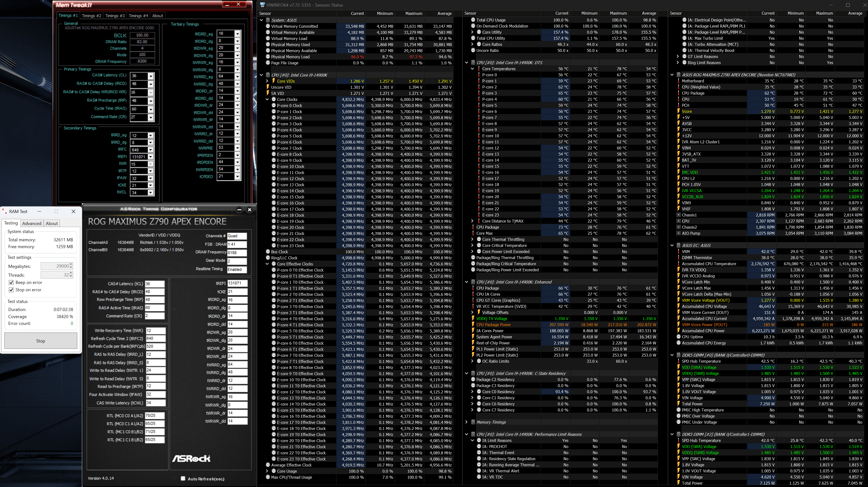868x487 pixels.
Task: Switch to Timings #4 tab in Mem TweakIt
Action: [x=138, y=16]
